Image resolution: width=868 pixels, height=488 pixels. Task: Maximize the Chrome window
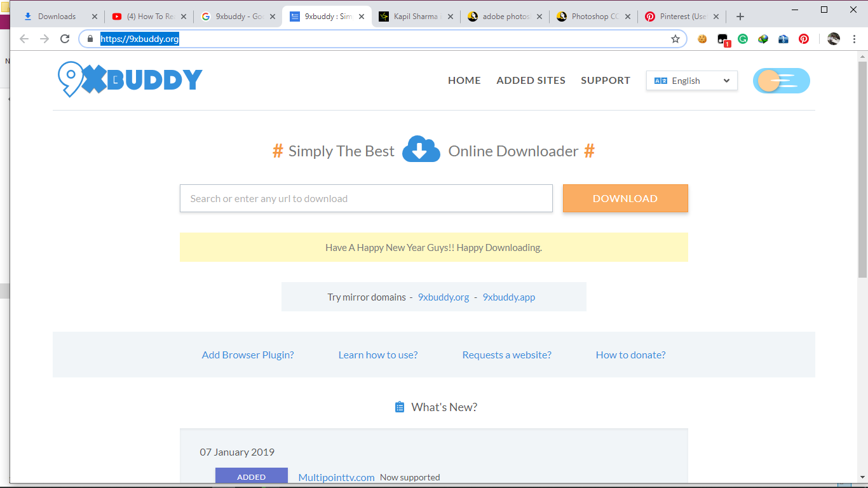tap(824, 9)
